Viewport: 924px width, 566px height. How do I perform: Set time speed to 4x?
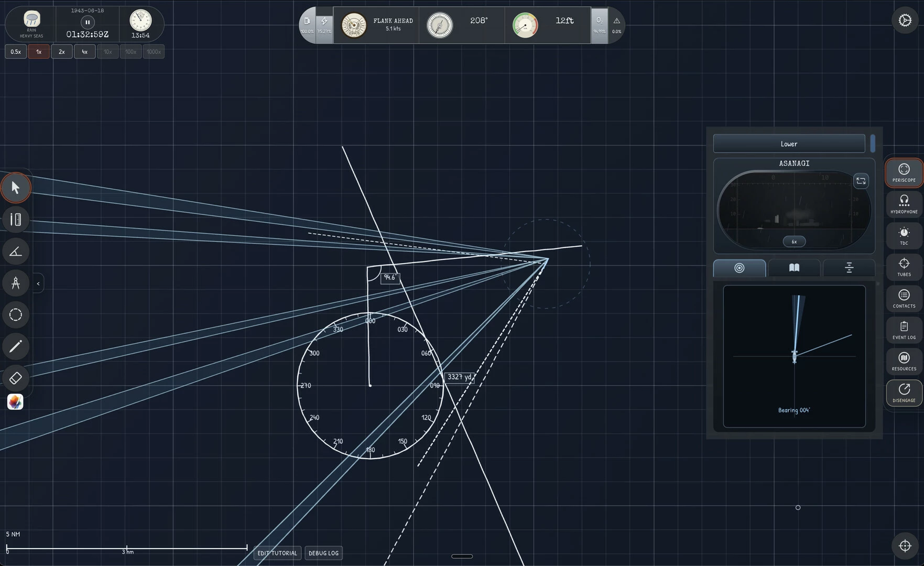(x=85, y=52)
